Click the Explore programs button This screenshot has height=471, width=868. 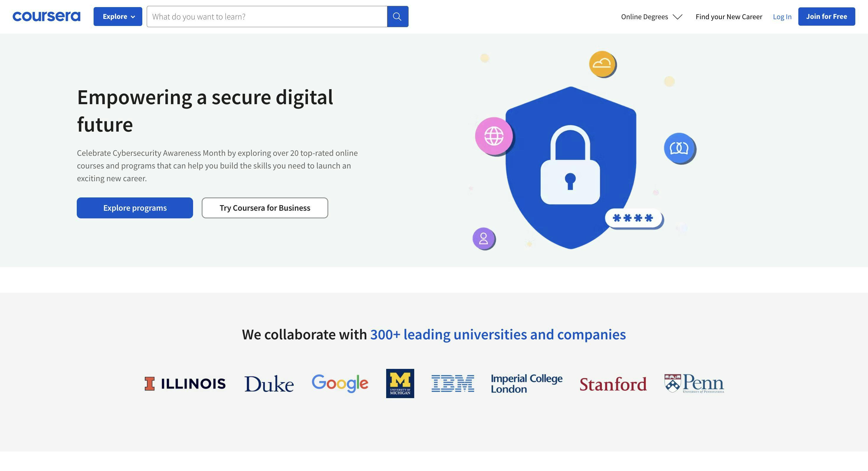pyautogui.click(x=135, y=208)
